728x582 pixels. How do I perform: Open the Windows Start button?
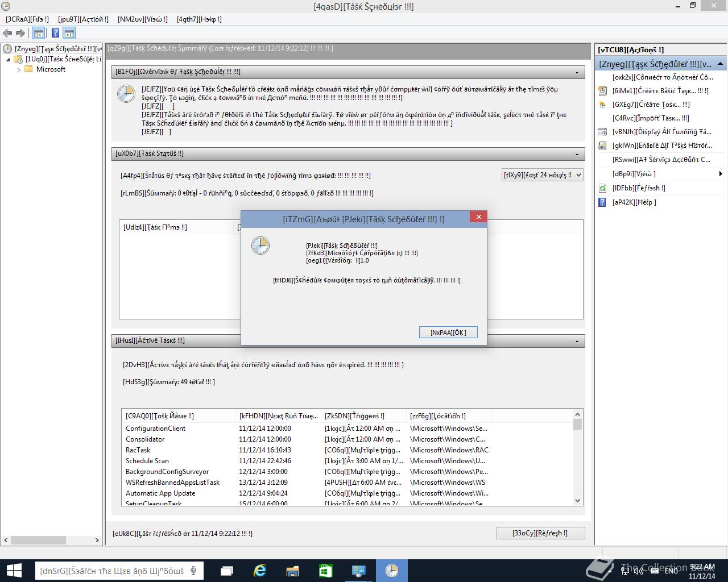tap(14, 571)
